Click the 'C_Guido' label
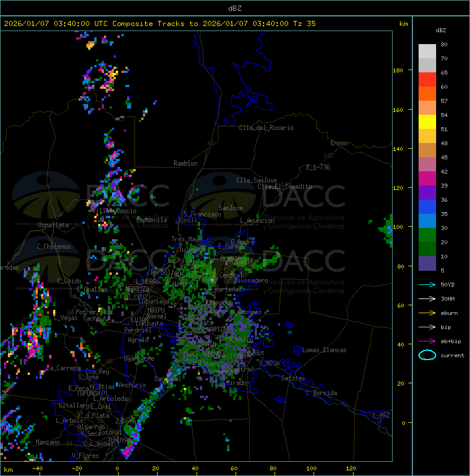The width and height of the screenshot is (470, 476). coord(69,281)
